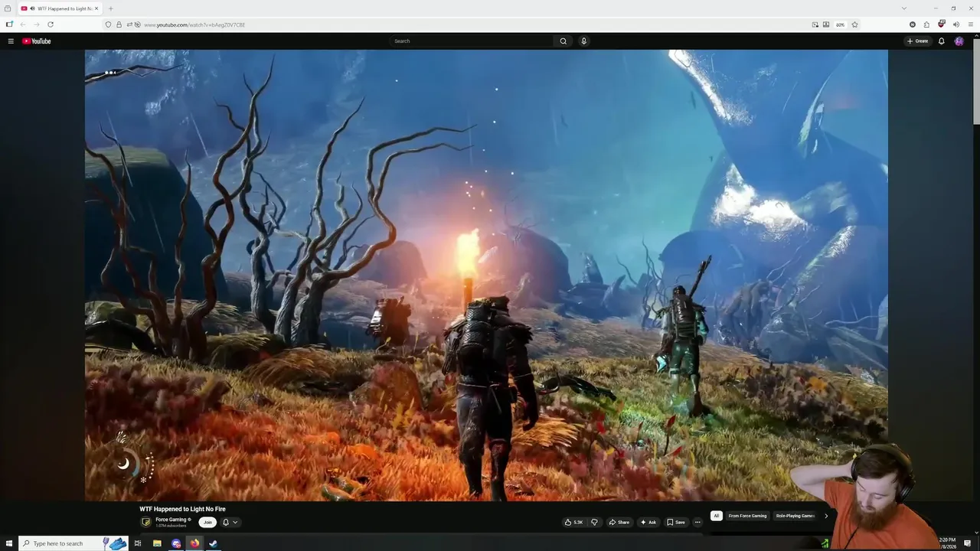The height and width of the screenshot is (551, 980).
Task: Open Force Gaming channel avatar
Action: pos(146,522)
